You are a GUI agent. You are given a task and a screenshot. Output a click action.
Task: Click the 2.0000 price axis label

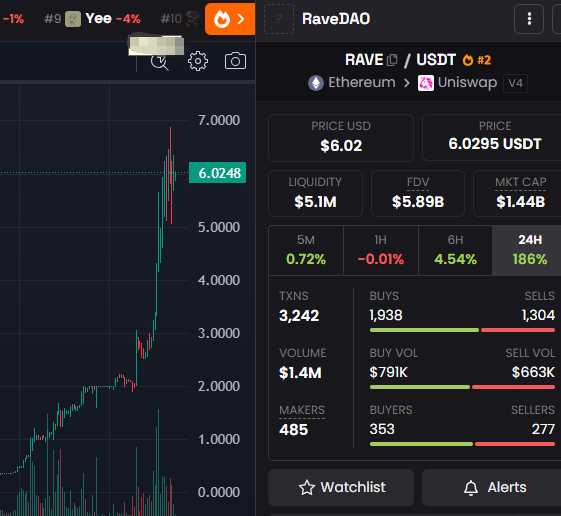pos(219,386)
